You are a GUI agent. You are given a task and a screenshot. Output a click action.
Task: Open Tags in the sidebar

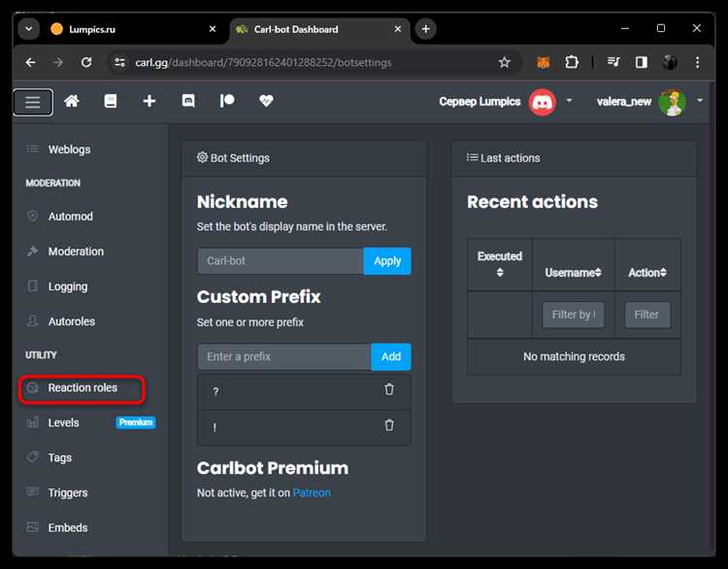tap(59, 458)
